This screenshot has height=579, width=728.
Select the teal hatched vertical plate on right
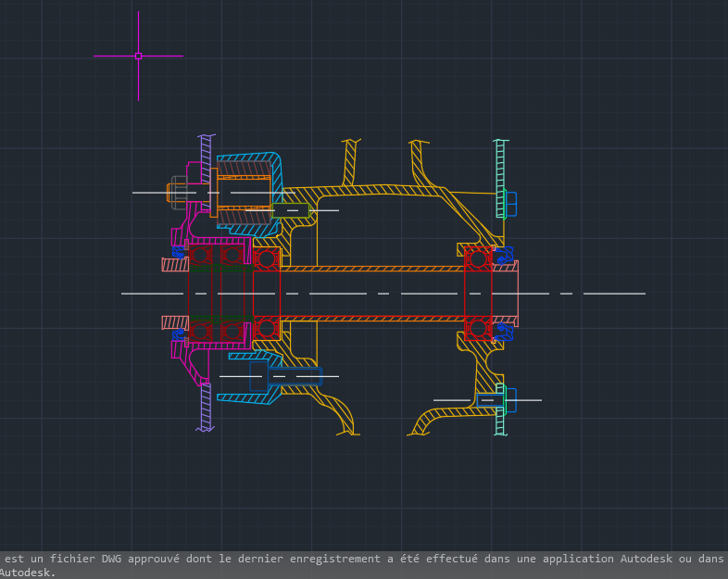pos(500,167)
